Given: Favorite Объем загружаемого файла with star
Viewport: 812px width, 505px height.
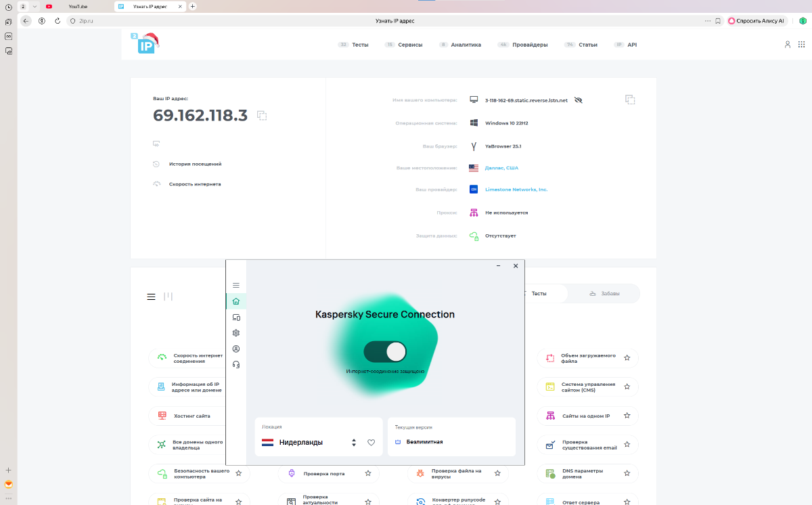Looking at the screenshot, I should [627, 358].
